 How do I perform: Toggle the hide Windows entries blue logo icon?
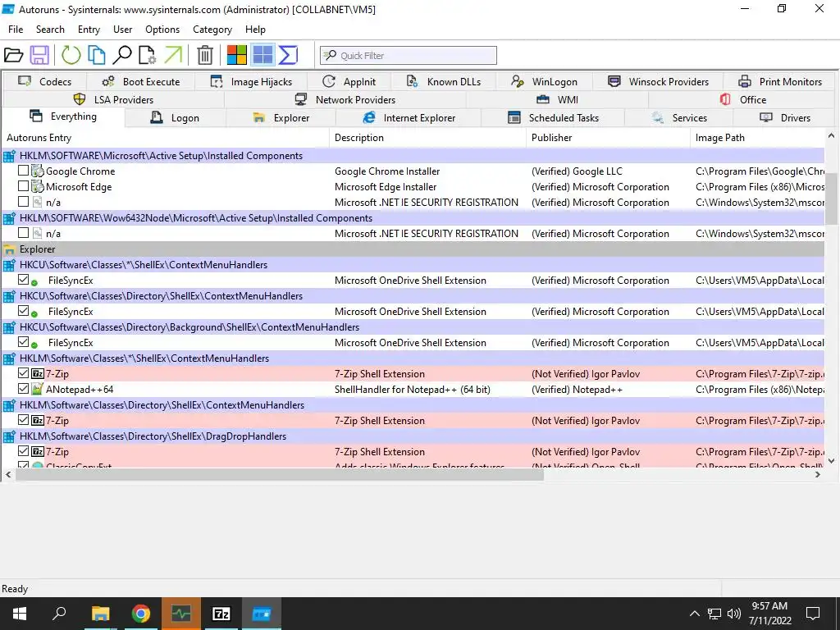point(262,55)
